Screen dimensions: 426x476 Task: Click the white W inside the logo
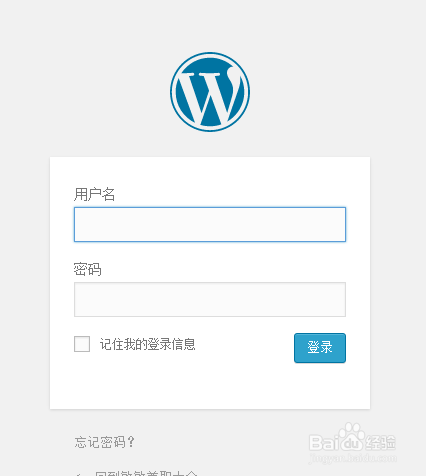210,97
